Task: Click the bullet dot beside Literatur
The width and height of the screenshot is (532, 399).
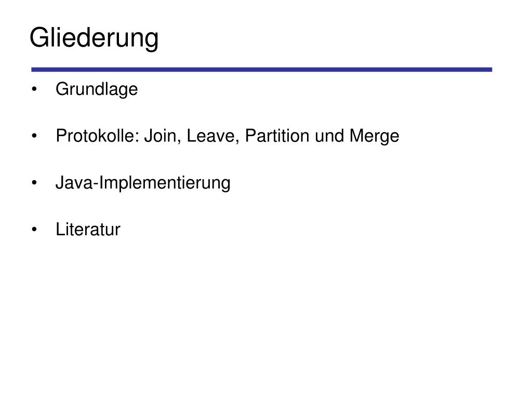Action: pyautogui.click(x=34, y=230)
